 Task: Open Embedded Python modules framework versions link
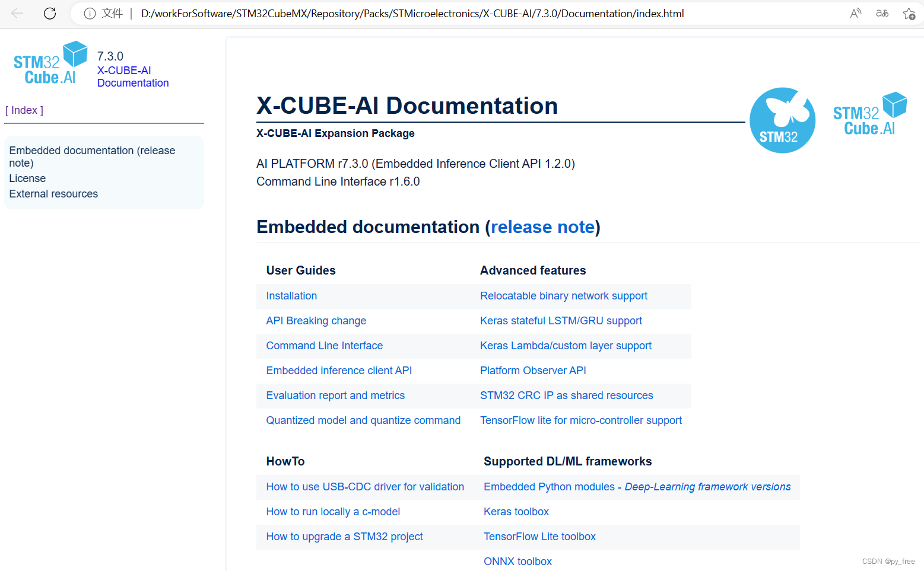pyautogui.click(x=637, y=487)
